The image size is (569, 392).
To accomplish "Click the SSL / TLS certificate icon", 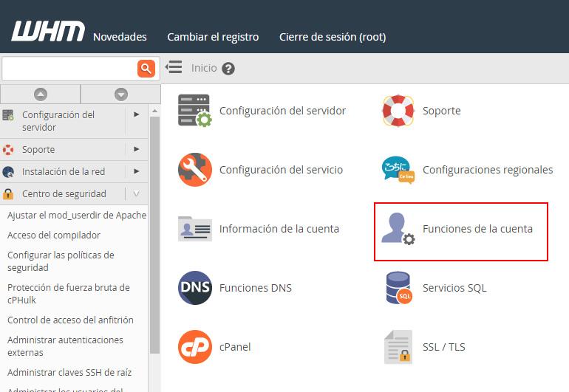I will [x=398, y=347].
